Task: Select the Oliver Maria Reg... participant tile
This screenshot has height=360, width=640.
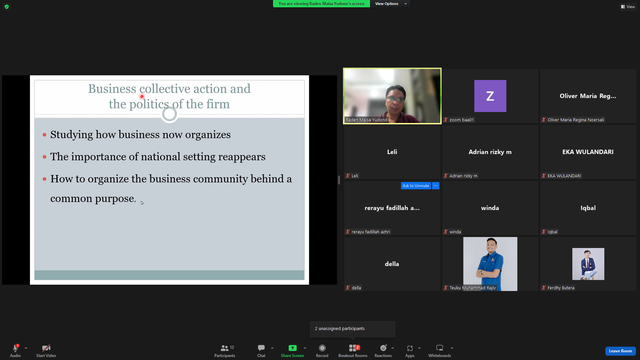Action: coord(588,96)
